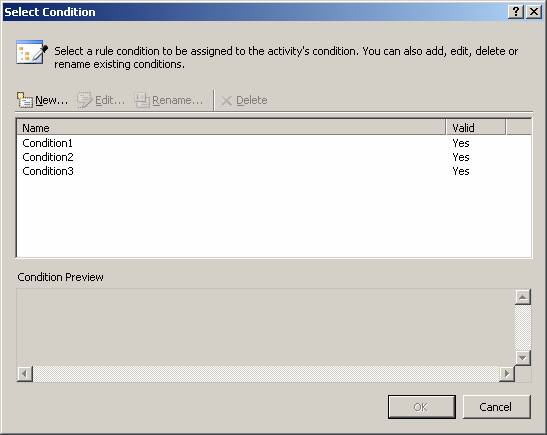Click the New... toolbar label
Viewport: 547px width, 435px height.
point(52,100)
